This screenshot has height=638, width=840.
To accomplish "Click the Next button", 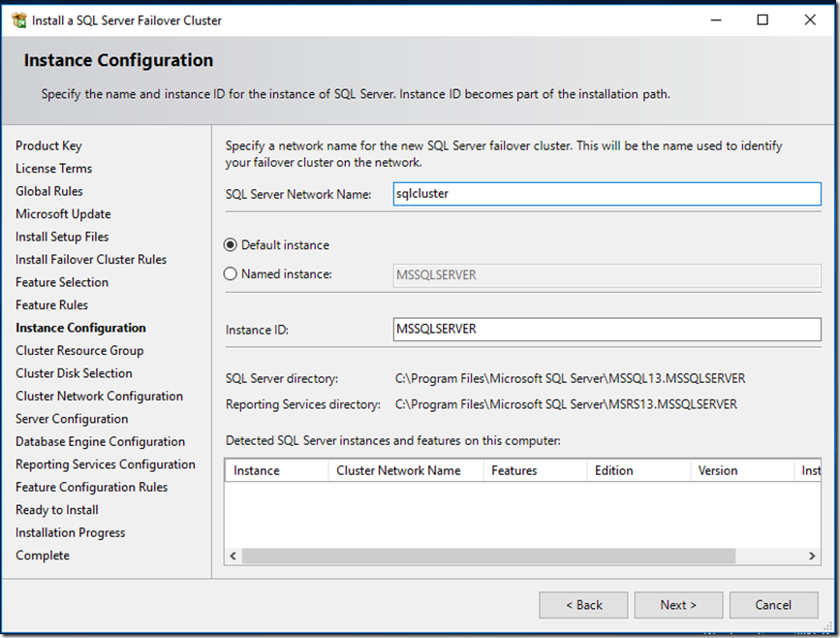I will (678, 605).
